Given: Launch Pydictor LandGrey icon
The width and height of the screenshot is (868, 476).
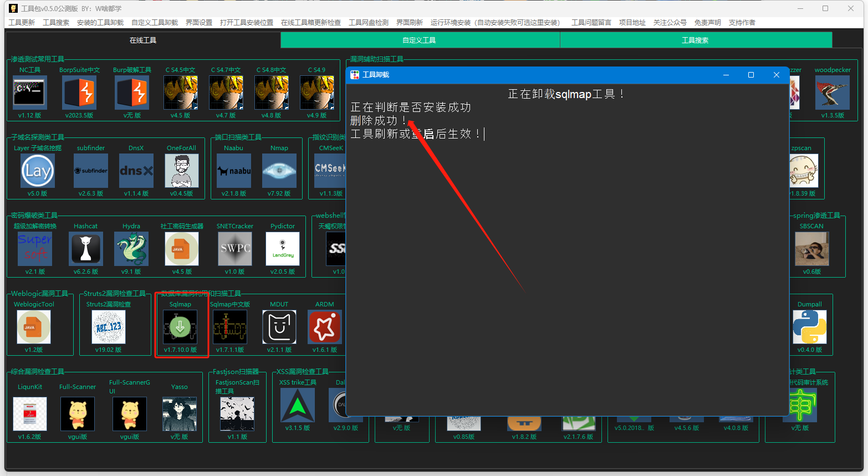Looking at the screenshot, I should [283, 249].
